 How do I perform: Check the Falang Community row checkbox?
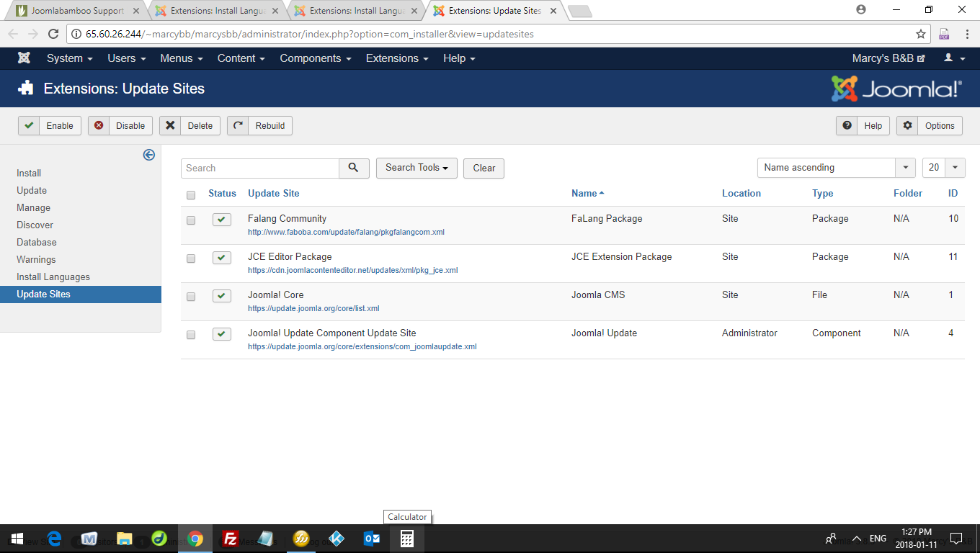[191, 220]
